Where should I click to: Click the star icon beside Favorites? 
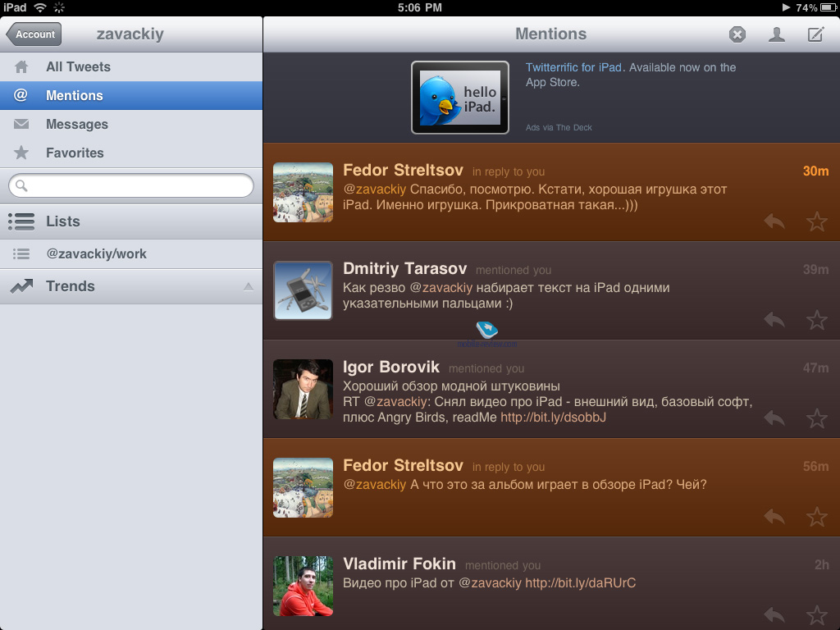tap(21, 153)
